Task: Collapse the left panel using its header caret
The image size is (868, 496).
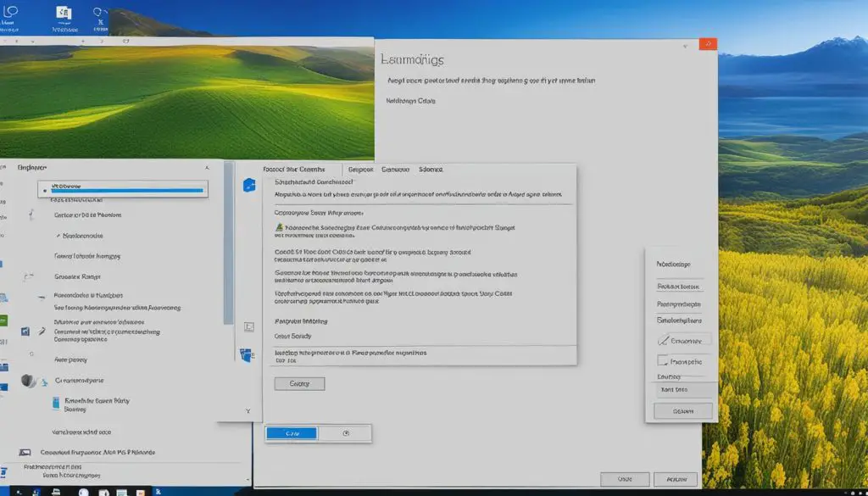Action: [x=207, y=167]
